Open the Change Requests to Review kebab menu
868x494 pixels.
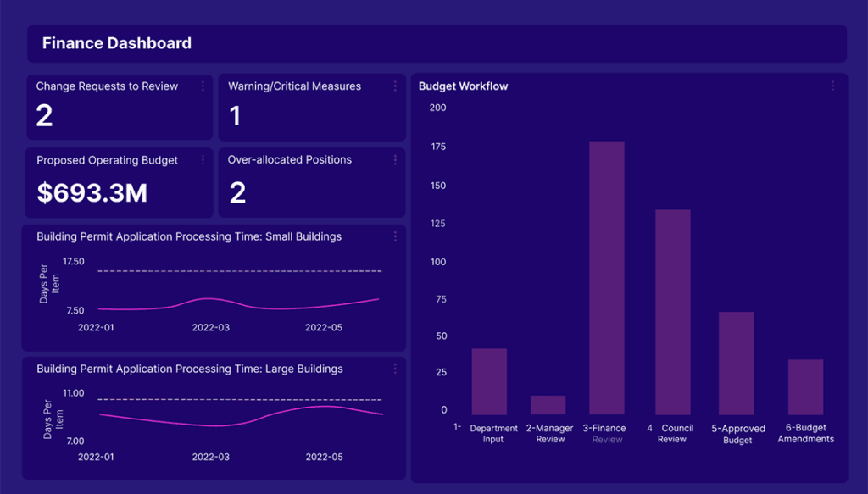pyautogui.click(x=202, y=86)
